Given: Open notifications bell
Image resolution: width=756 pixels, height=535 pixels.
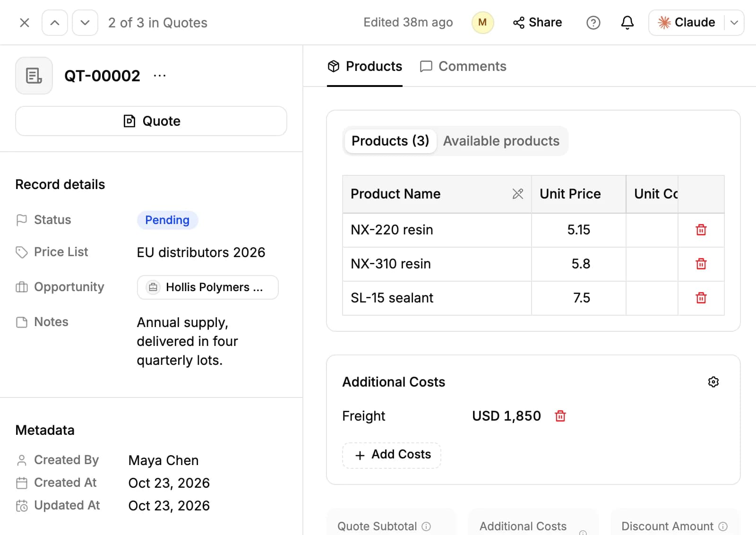Looking at the screenshot, I should (x=627, y=23).
